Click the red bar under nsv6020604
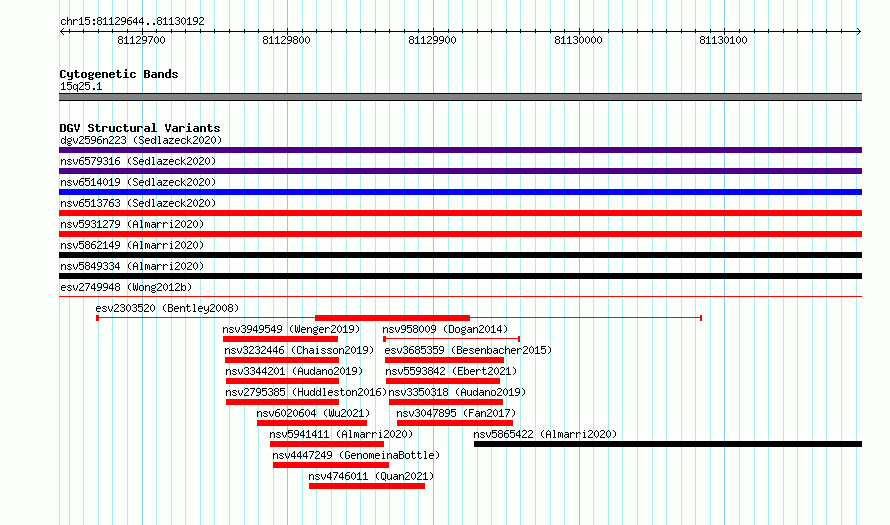890x525 pixels. [312, 423]
